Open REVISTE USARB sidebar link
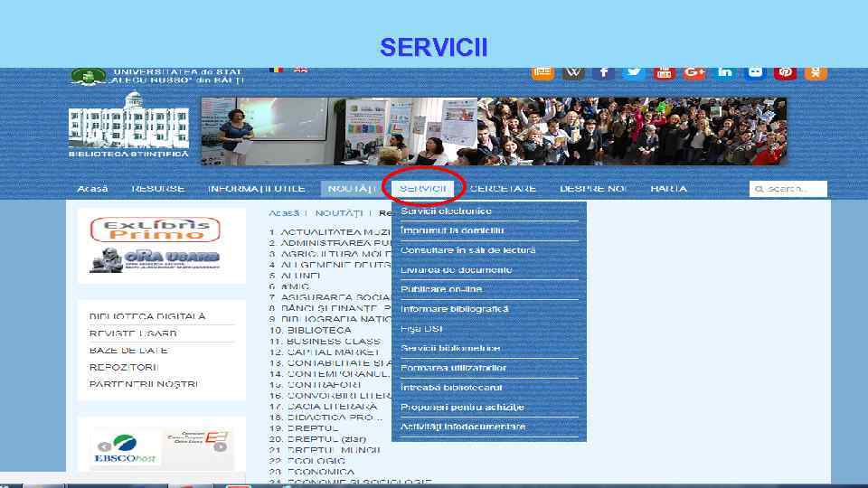The width and height of the screenshot is (868, 488). tap(133, 333)
